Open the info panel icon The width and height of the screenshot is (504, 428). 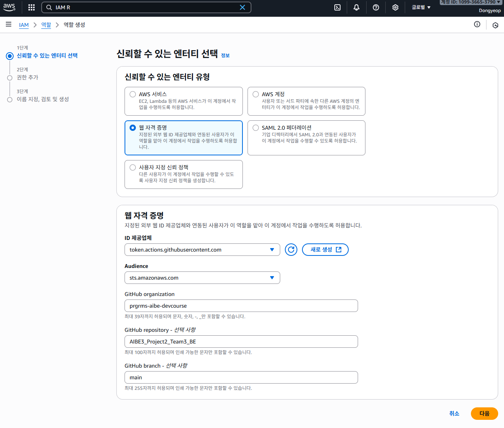pyautogui.click(x=477, y=24)
